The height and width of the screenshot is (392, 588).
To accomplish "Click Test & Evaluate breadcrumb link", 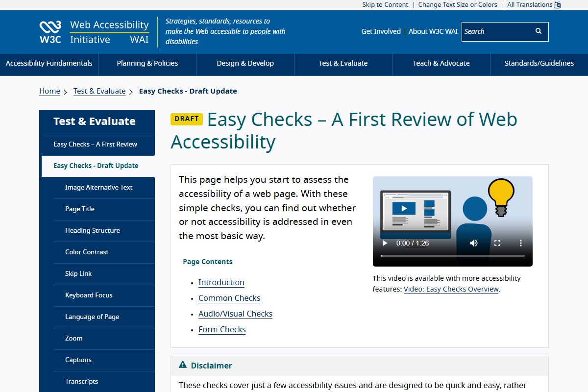I will coord(99,91).
